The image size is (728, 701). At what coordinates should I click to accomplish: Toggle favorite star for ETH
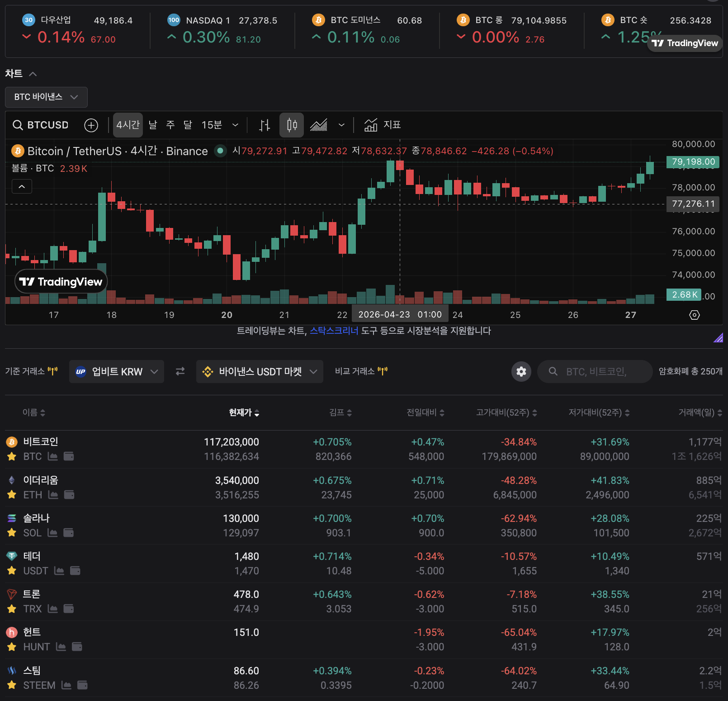12,495
